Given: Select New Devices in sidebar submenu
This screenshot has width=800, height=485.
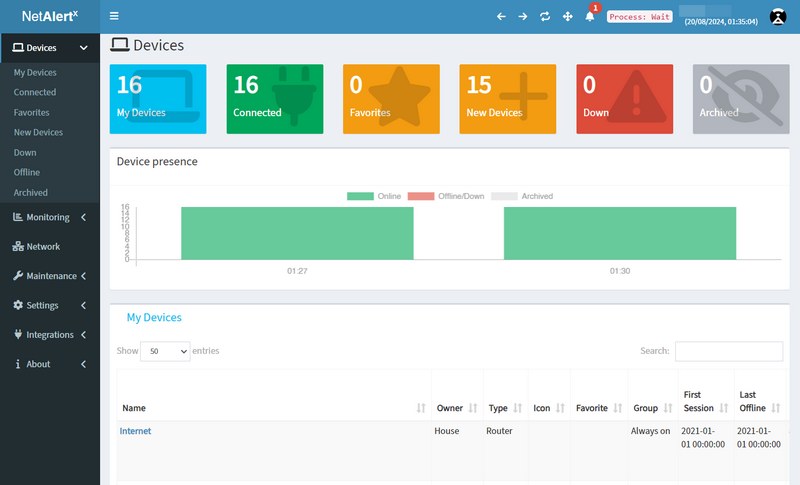Looking at the screenshot, I should (x=38, y=132).
